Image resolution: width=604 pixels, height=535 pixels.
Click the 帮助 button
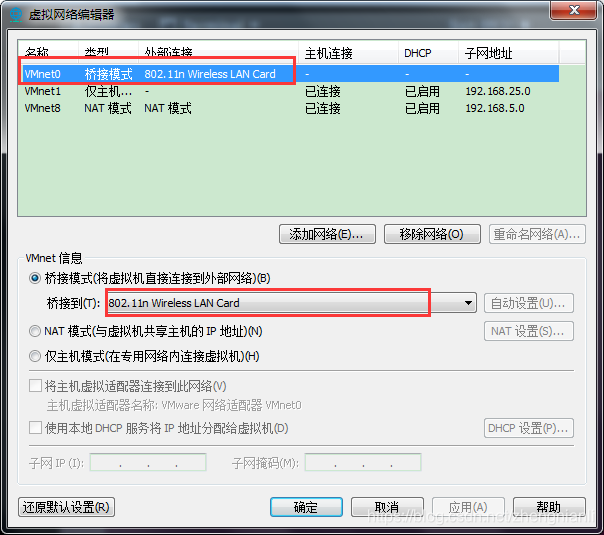point(549,507)
